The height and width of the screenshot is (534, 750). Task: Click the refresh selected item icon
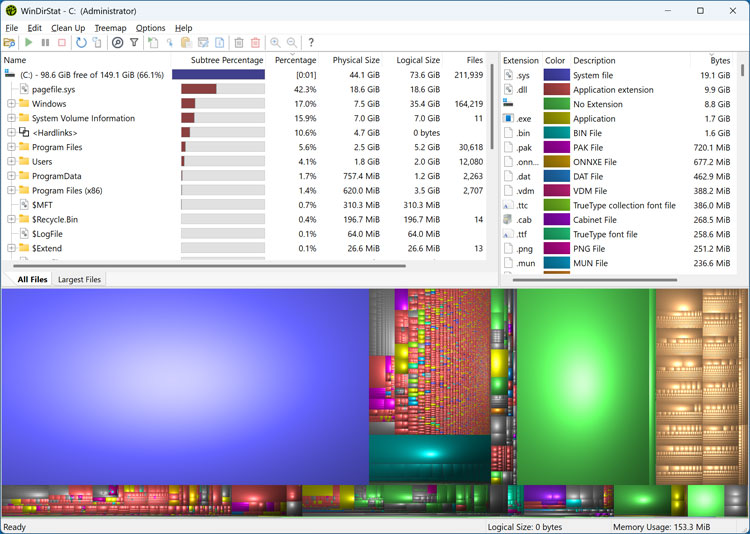click(x=97, y=43)
